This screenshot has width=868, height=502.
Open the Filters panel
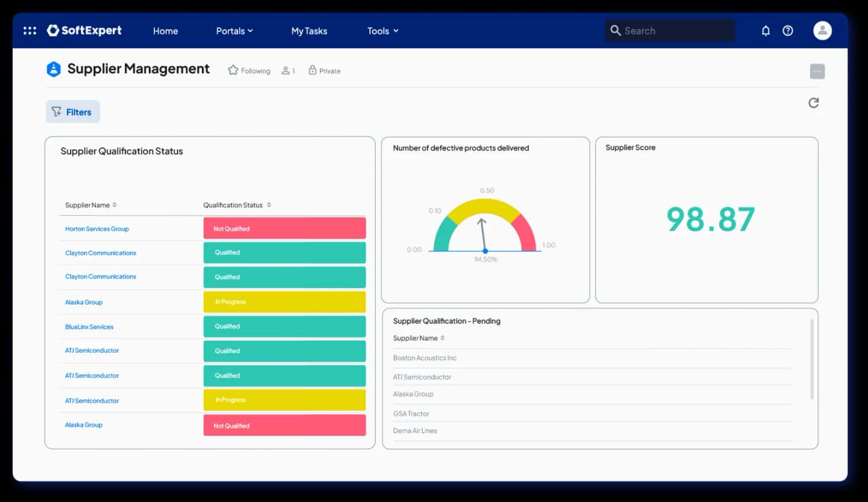click(72, 111)
